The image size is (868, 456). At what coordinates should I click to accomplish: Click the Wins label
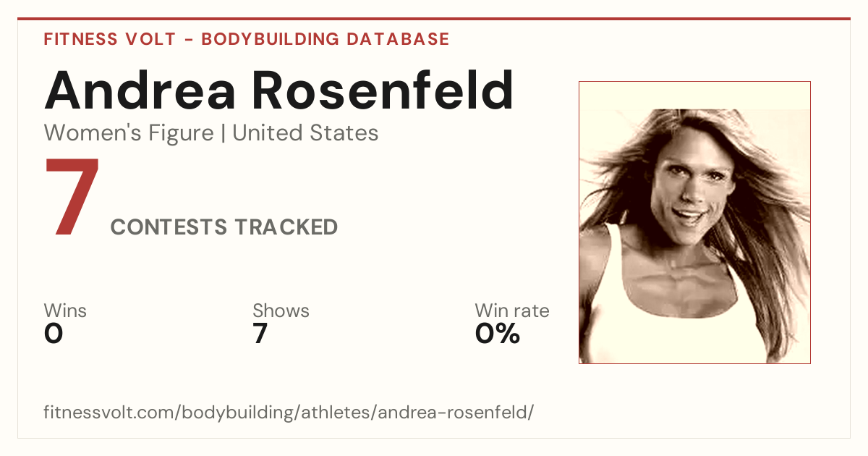coord(65,311)
